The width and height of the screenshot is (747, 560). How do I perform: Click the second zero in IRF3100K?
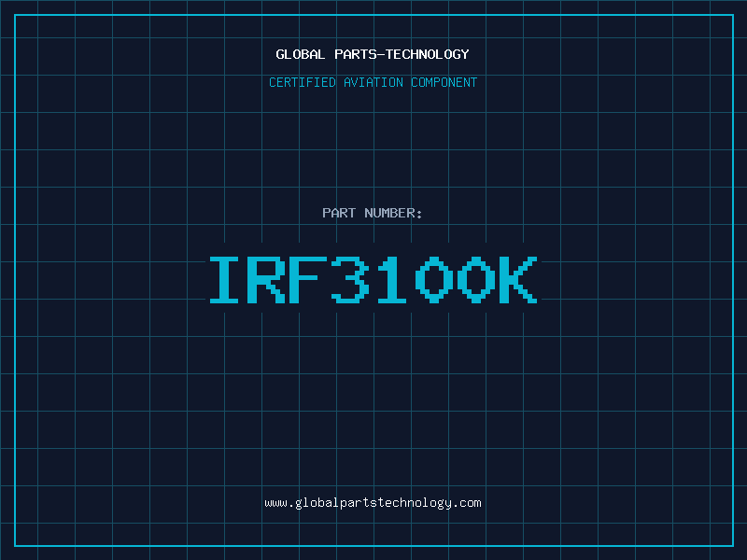(x=477, y=280)
